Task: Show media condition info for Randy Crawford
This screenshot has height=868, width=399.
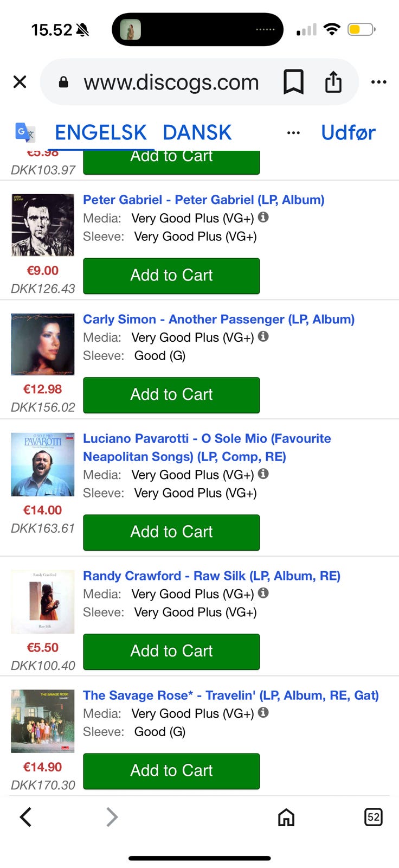Action: (263, 593)
